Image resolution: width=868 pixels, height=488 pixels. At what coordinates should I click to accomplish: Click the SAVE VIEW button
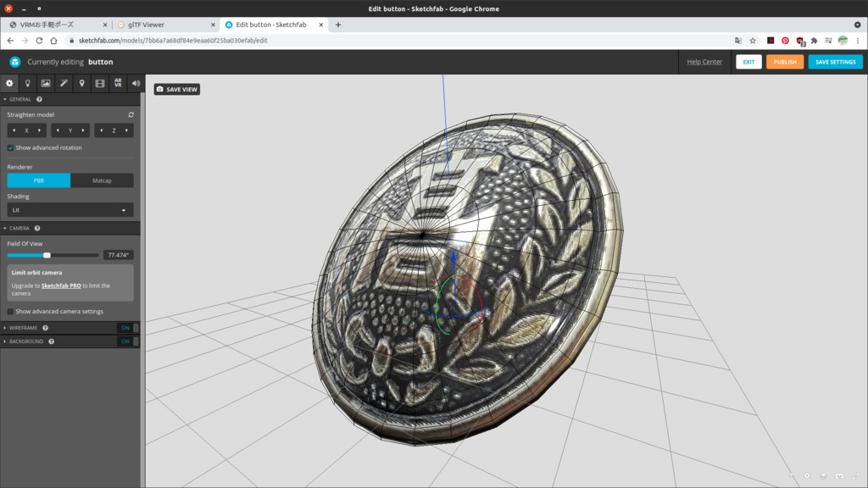pos(177,89)
